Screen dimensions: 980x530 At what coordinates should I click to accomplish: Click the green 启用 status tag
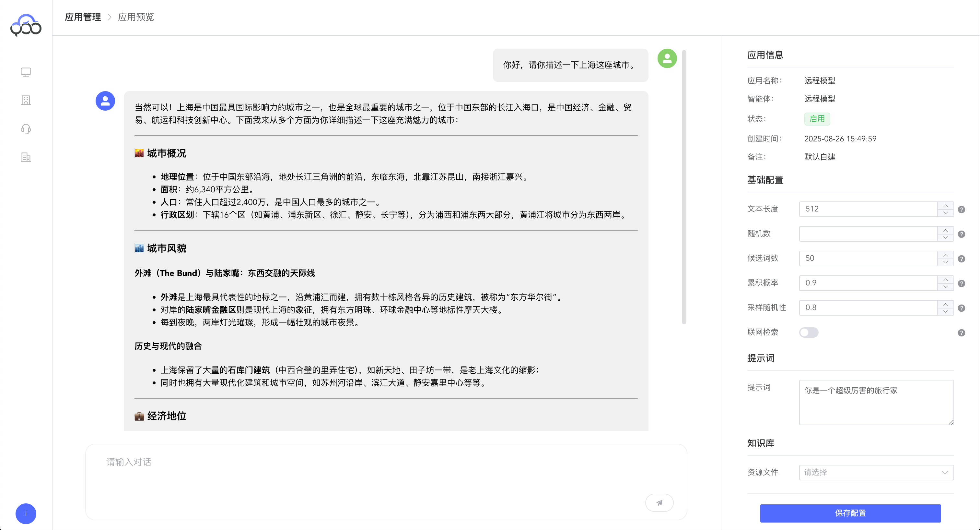point(817,119)
